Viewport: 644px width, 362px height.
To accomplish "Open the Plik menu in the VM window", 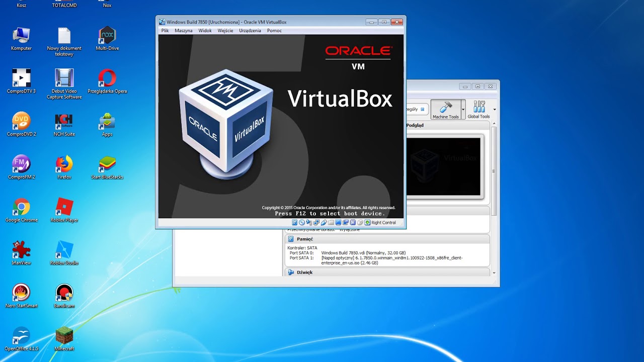I will (165, 31).
